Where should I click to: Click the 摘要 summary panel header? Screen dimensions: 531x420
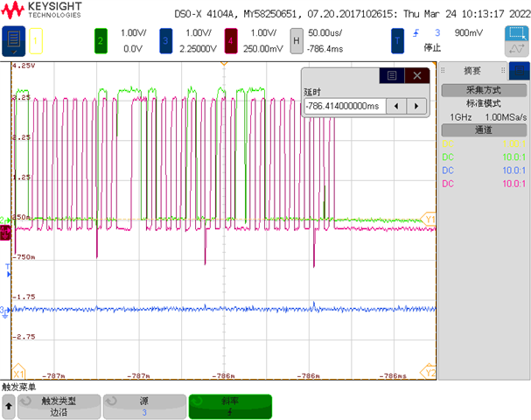[472, 71]
